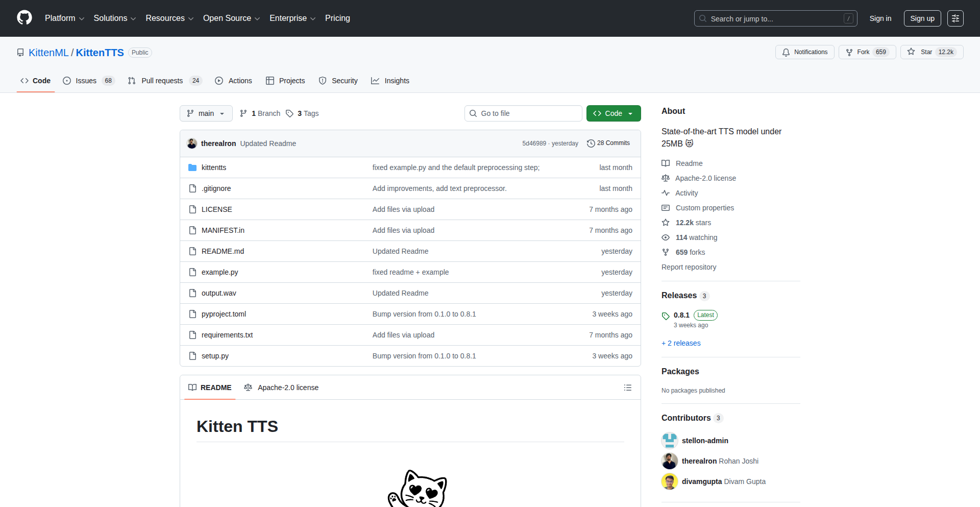Click the commit history clock icon
This screenshot has height=507, width=980.
coord(591,143)
